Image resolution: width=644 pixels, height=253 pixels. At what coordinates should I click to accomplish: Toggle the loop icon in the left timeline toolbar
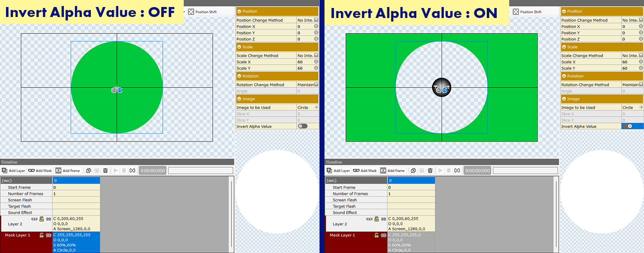[133, 170]
